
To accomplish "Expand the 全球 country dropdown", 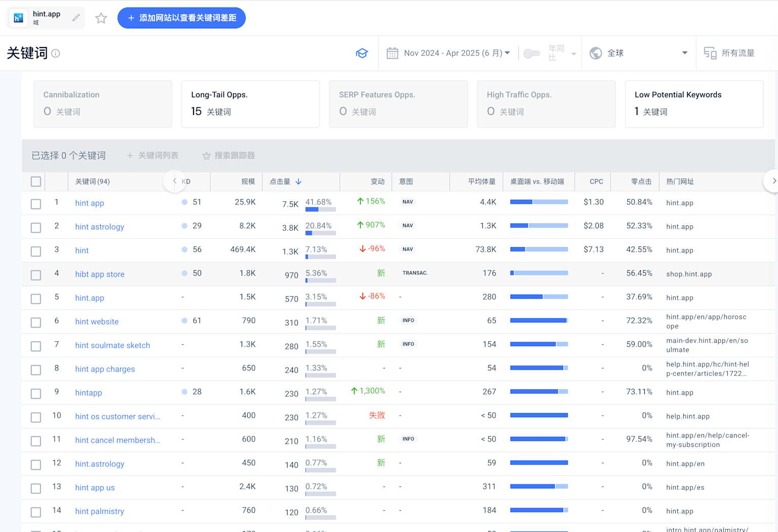I will click(684, 53).
